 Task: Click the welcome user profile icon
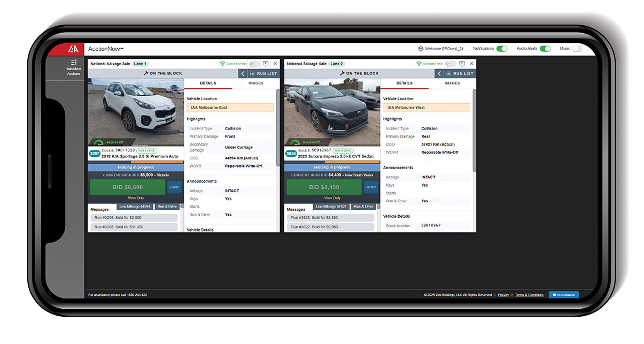[421, 49]
